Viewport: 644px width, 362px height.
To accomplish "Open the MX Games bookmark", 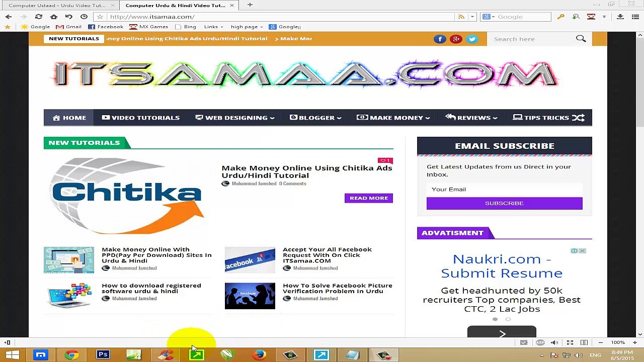I will click(x=148, y=27).
